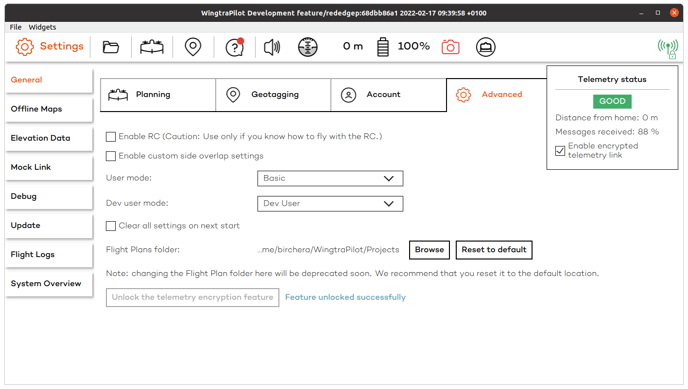Click Messages received: 88 % text

pyautogui.click(x=607, y=132)
